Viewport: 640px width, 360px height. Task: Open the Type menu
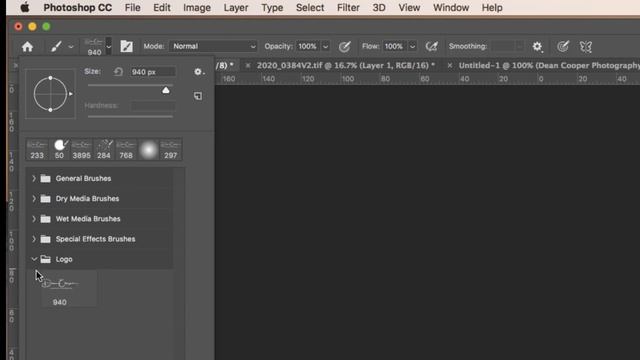(272, 8)
